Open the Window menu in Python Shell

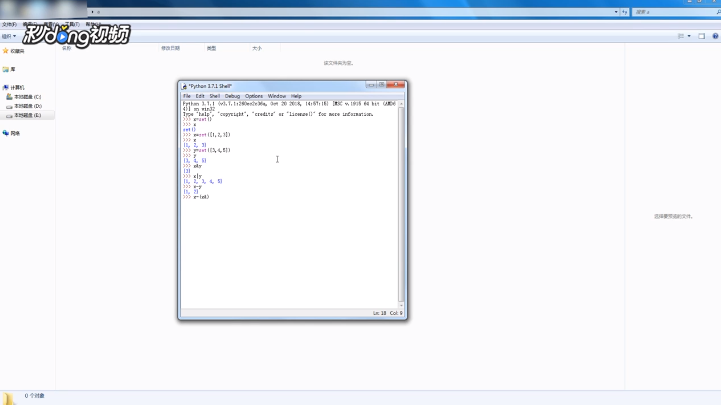pyautogui.click(x=277, y=96)
